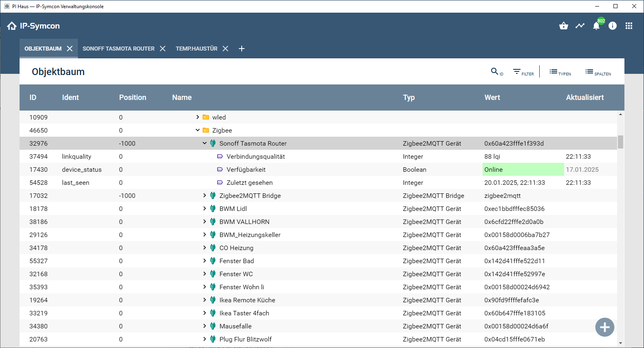Screen dimensions: 644x348
Task: Open the activity graph icon
Action: point(580,26)
